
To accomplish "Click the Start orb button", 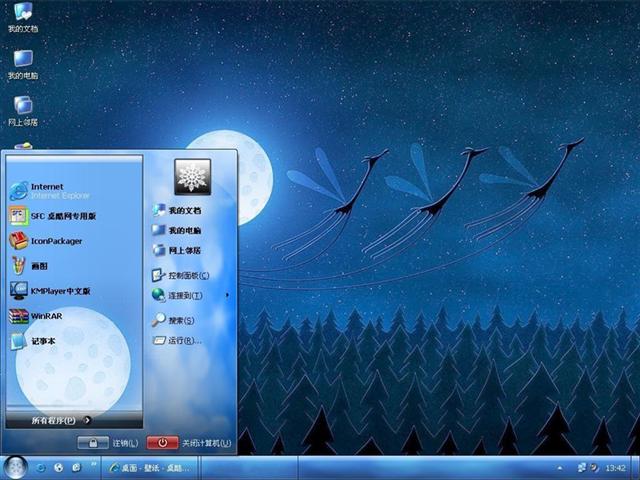I will (x=15, y=467).
